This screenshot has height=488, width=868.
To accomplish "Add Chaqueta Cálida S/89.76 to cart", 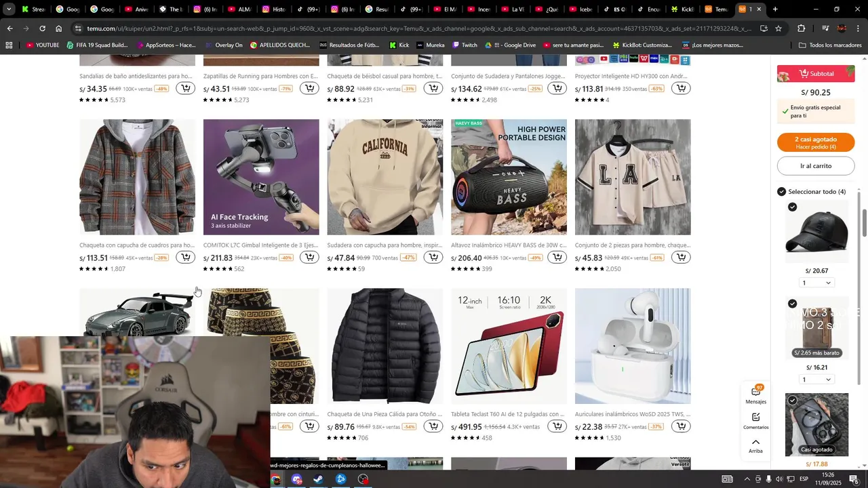I will click(433, 426).
